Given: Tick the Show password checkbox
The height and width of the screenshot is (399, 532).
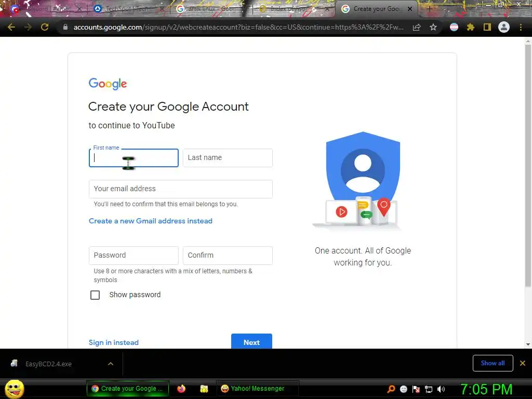Looking at the screenshot, I should 95,295.
